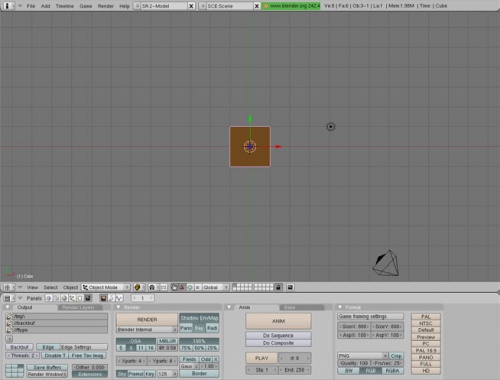The image size is (500, 380).
Task: Enable the Pano render option
Action: coord(186,328)
